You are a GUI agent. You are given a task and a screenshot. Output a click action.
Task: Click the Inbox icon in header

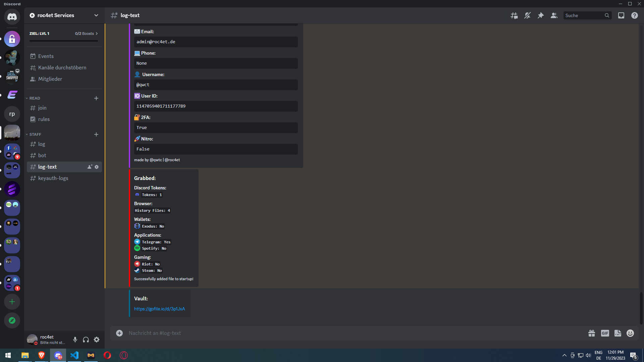pyautogui.click(x=621, y=15)
